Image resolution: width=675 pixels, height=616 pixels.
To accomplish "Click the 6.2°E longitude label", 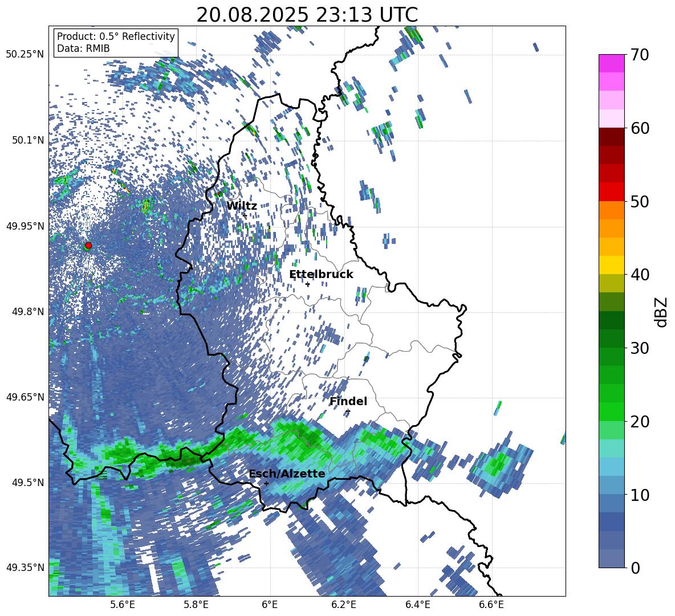I will 344,605.
